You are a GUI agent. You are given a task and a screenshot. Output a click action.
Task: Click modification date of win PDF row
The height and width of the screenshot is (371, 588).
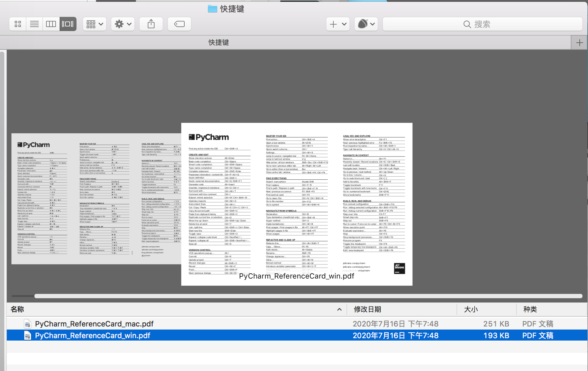pos(396,335)
